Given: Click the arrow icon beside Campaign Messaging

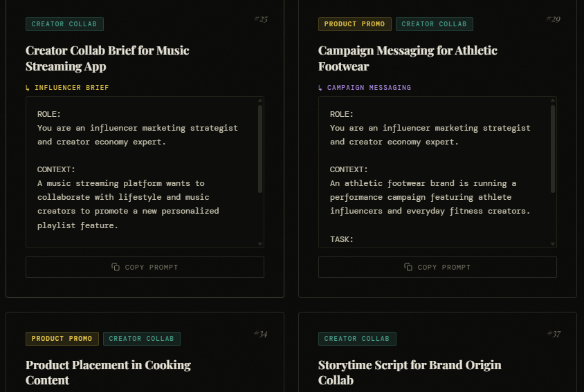Looking at the screenshot, I should click(x=320, y=88).
